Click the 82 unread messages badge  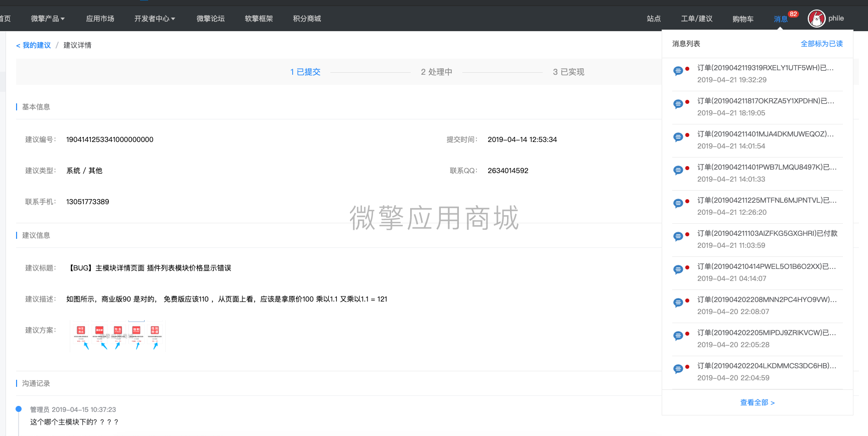pyautogui.click(x=793, y=14)
